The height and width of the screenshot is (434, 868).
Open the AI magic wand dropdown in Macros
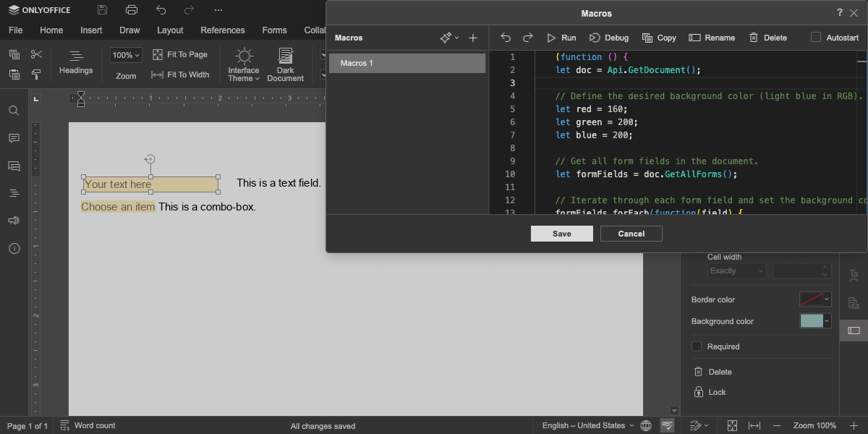point(449,38)
